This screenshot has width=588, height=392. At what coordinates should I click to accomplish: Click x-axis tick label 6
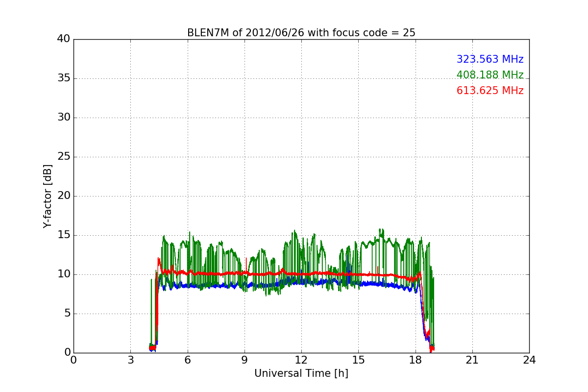187,360
